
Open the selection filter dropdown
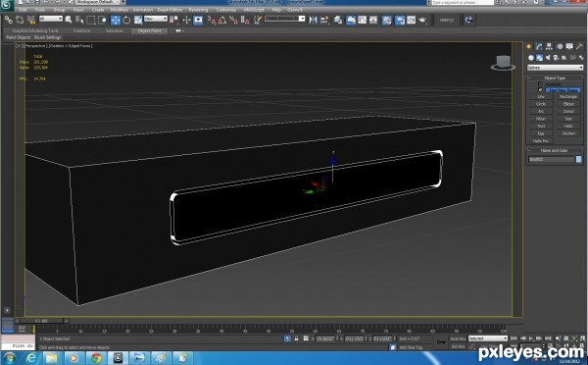tap(51, 19)
